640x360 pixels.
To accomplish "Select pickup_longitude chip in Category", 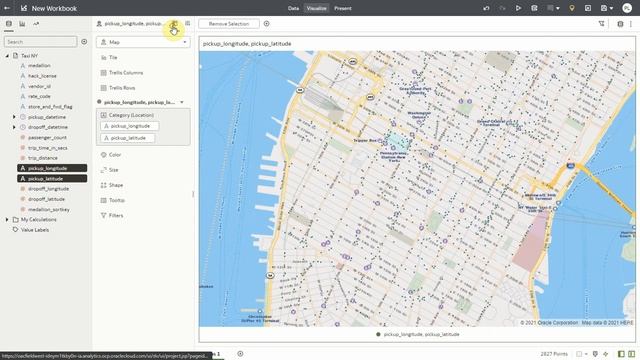I will click(129, 126).
